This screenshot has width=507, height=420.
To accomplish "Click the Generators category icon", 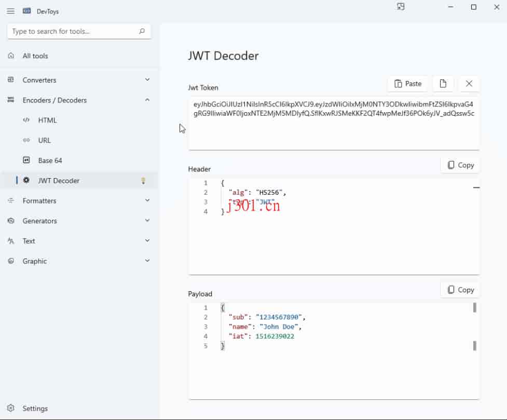I will click(11, 221).
